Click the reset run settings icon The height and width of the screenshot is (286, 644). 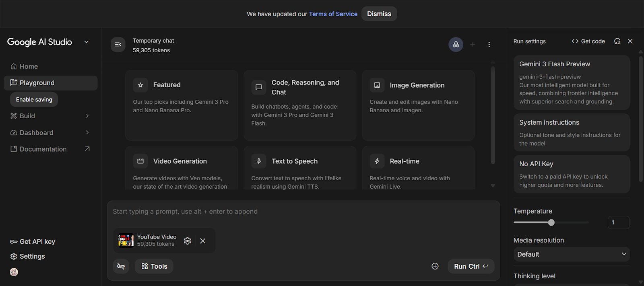click(617, 41)
